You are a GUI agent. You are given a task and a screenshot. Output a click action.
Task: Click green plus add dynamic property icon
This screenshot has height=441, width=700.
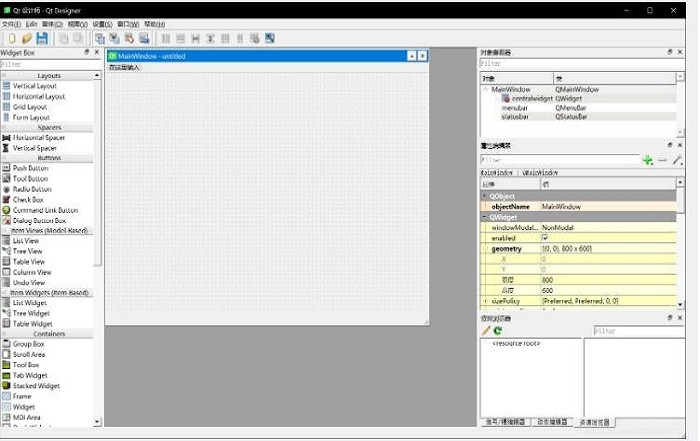click(648, 160)
